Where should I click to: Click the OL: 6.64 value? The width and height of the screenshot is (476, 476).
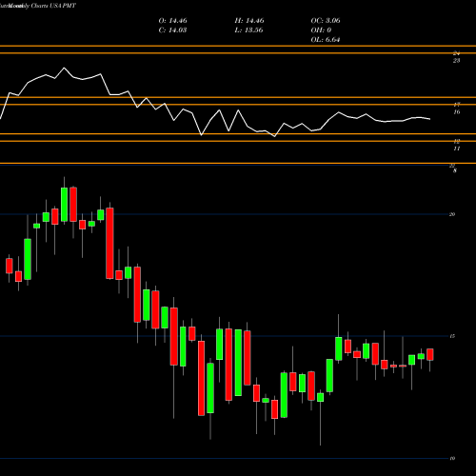pyautogui.click(x=326, y=40)
